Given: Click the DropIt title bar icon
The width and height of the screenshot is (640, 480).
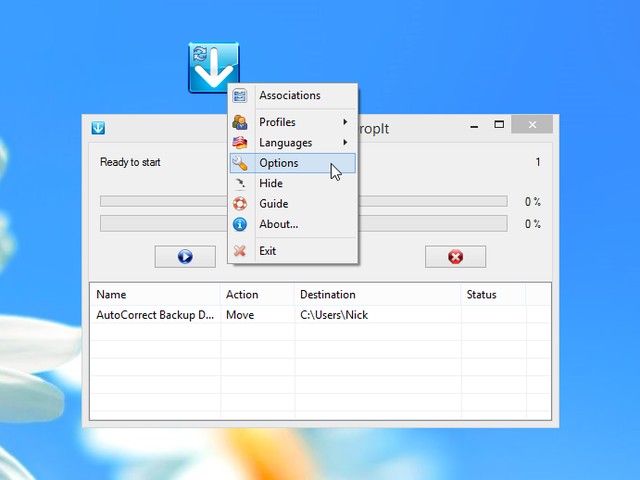Looking at the screenshot, I should 99,127.
